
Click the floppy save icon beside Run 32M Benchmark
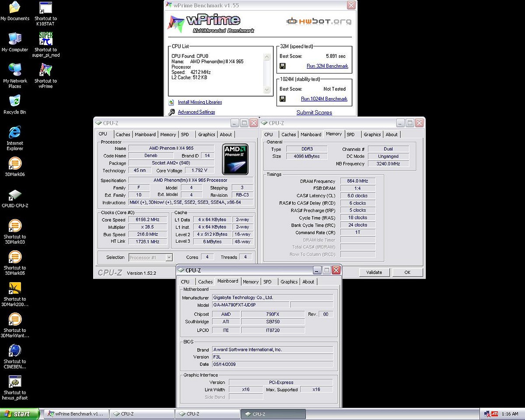[283, 66]
